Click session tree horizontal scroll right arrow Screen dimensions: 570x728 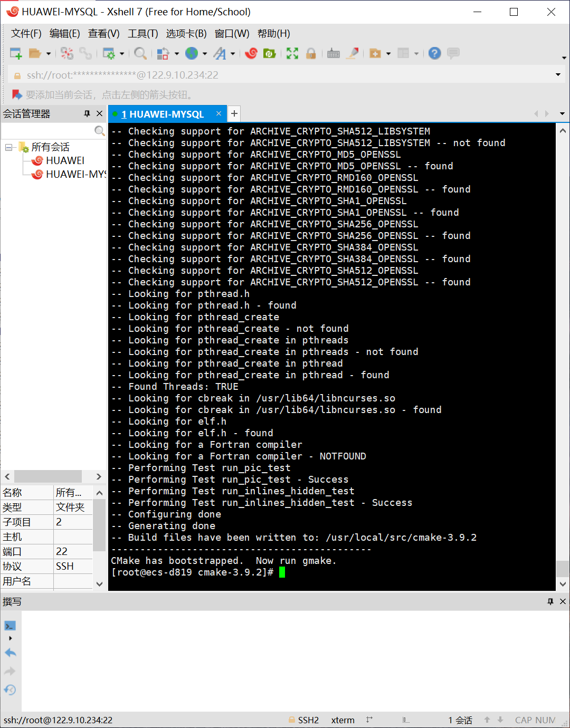coord(99,476)
